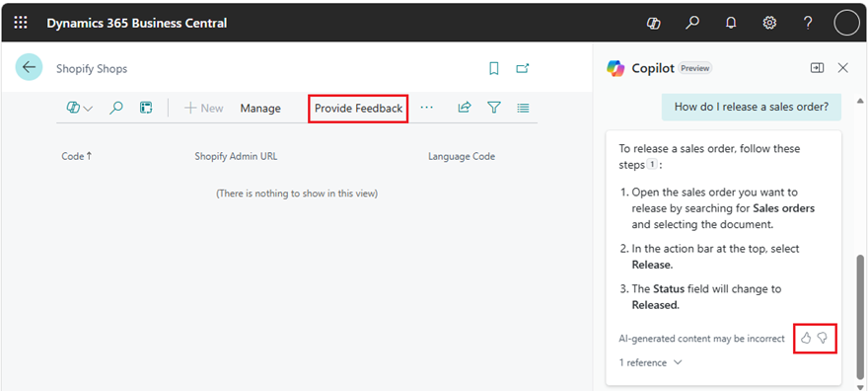868x391 pixels.
Task: Undock the Copilot pane
Action: point(817,67)
